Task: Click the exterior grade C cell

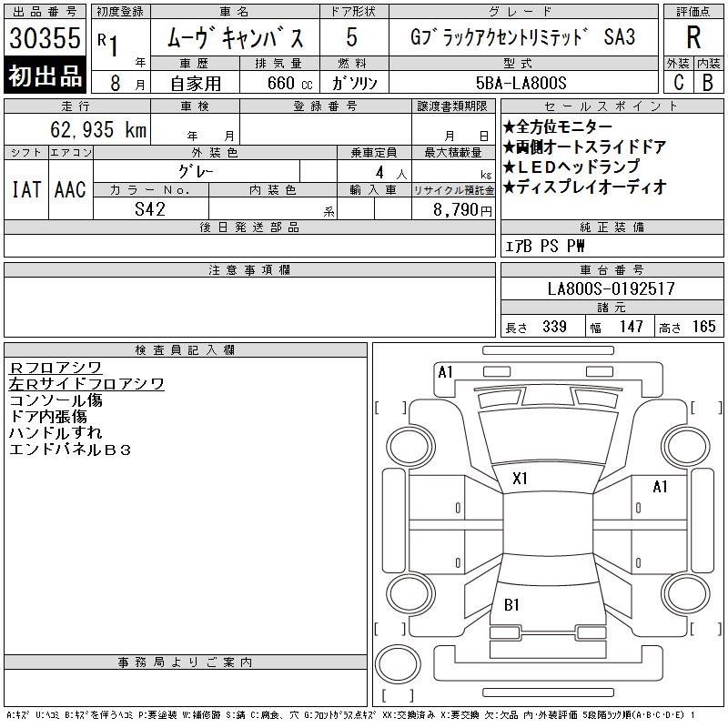Action: click(x=678, y=82)
